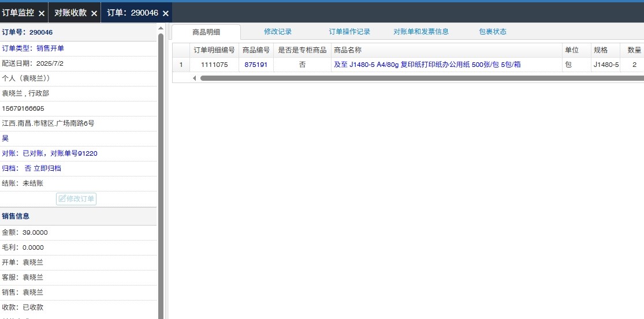Open the 修改记录 tab

tap(278, 32)
